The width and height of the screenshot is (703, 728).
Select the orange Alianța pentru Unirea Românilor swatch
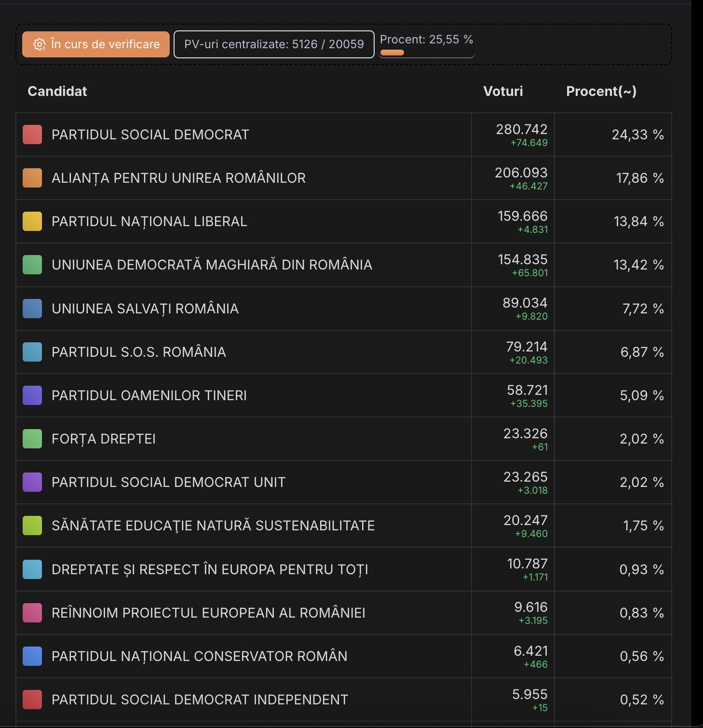pyautogui.click(x=32, y=178)
